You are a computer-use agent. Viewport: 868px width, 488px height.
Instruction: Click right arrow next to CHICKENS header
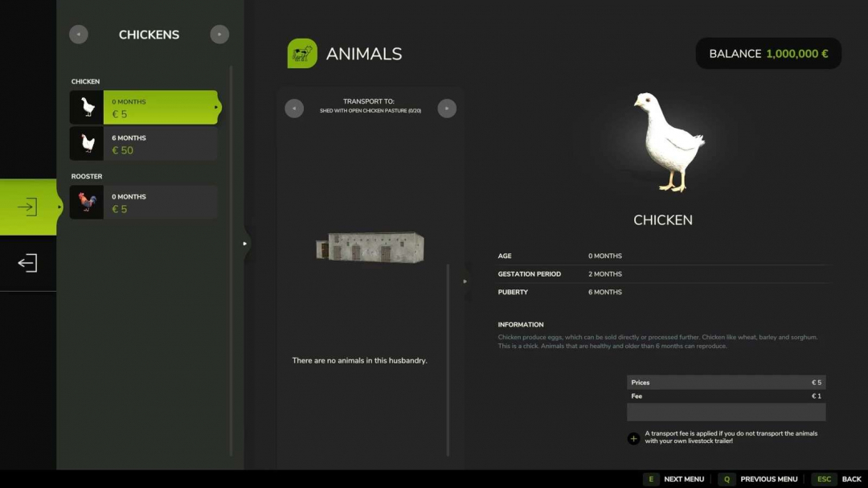pos(219,34)
